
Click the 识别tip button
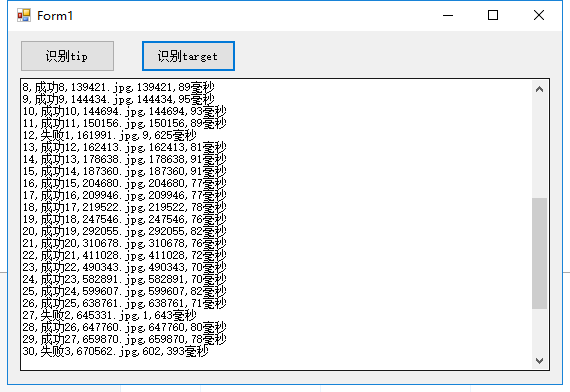click(67, 56)
